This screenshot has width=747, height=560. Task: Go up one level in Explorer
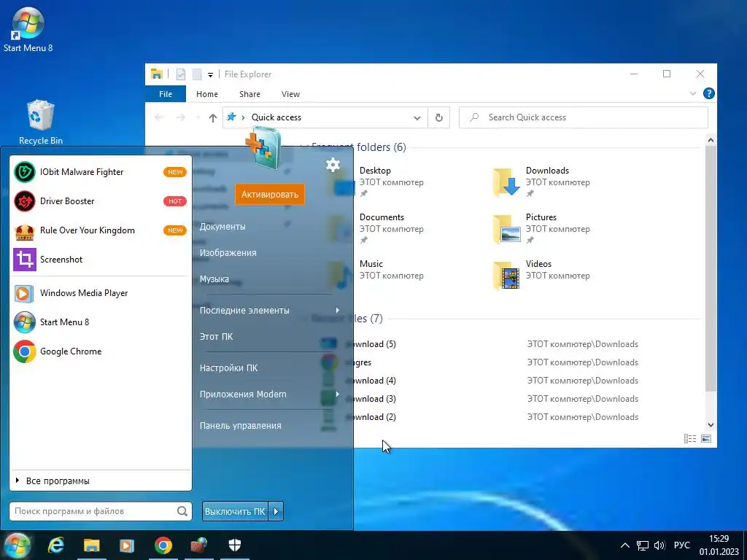[x=212, y=117]
